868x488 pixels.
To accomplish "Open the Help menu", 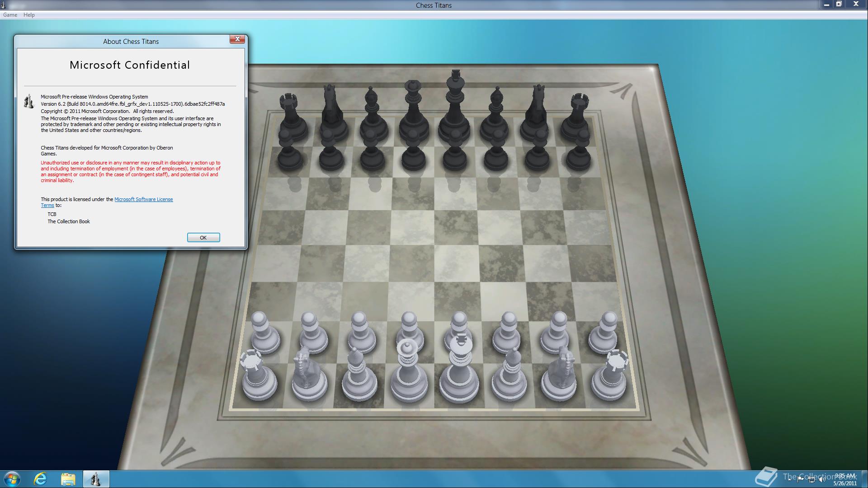I will click(29, 15).
